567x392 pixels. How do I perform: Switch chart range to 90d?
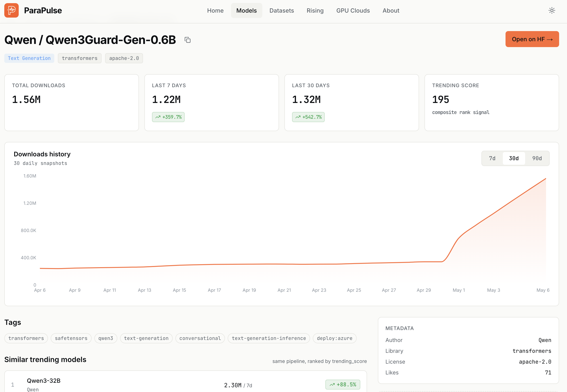pos(537,158)
